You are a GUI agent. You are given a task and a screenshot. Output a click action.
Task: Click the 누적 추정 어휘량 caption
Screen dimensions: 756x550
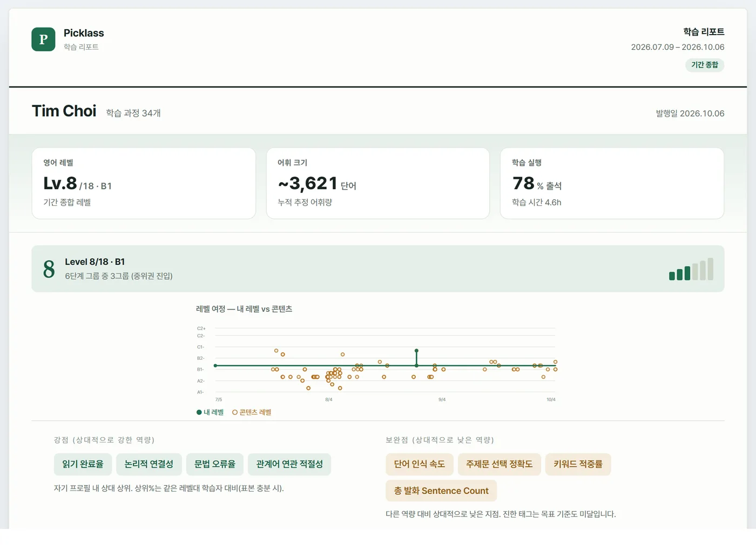[x=305, y=203]
